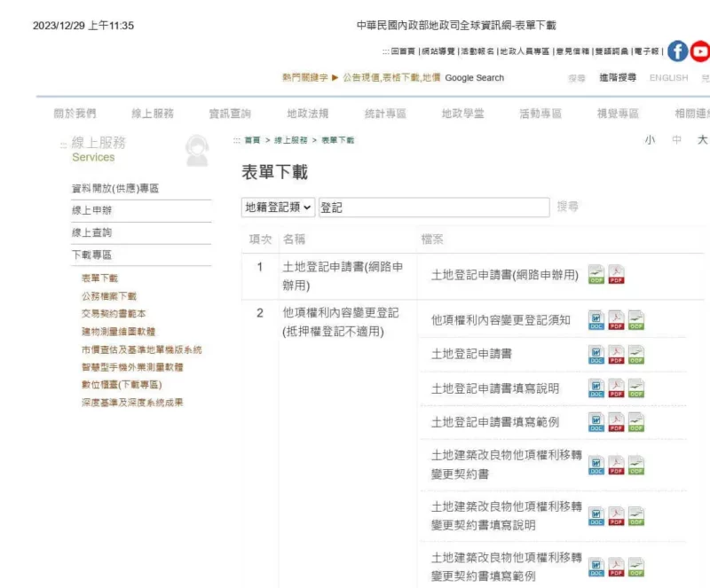Open the YouTube icon in header

pyautogui.click(x=700, y=51)
